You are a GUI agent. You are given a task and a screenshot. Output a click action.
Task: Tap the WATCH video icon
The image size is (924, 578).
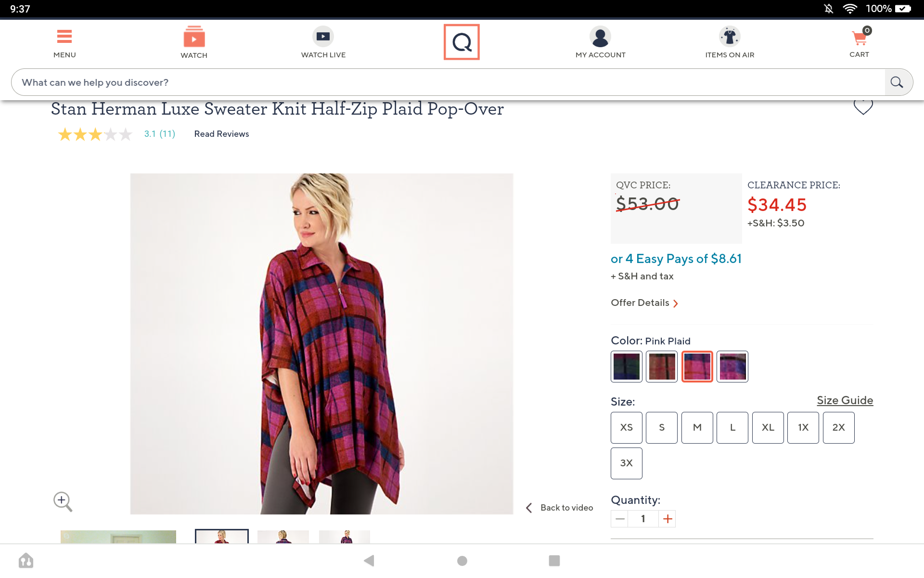coord(194,37)
